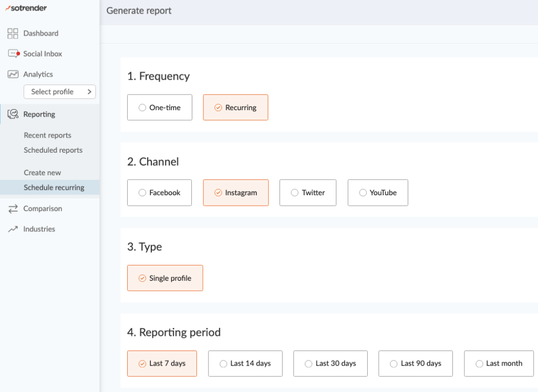The height and width of the screenshot is (392, 538).
Task: Click the Analytics chart icon
Action: point(13,75)
